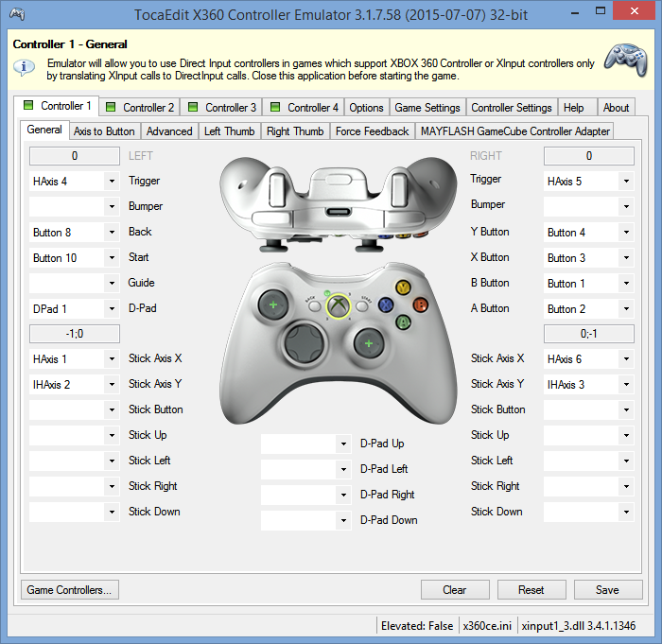The height and width of the screenshot is (644, 662).
Task: Expand the left Bumper dropdown
Action: coord(112,206)
